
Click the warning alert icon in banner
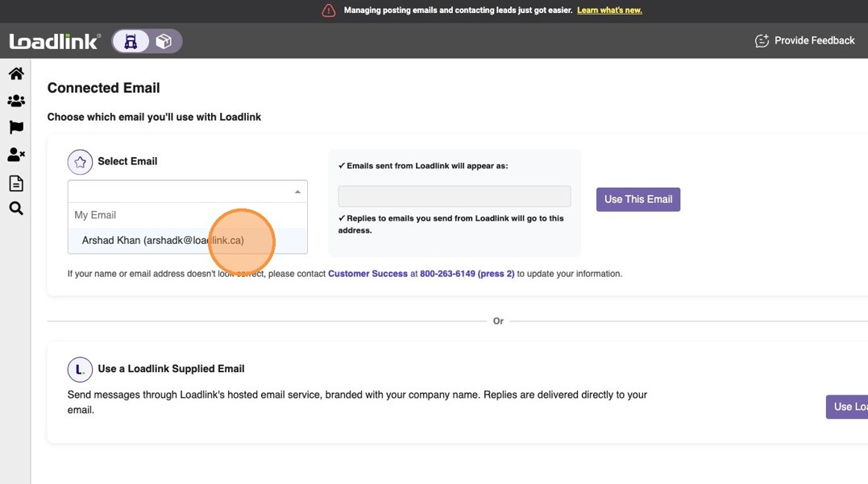tap(329, 10)
